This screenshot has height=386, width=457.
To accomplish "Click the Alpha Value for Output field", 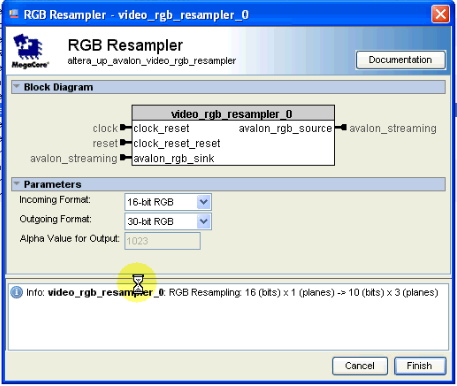I will point(162,241).
